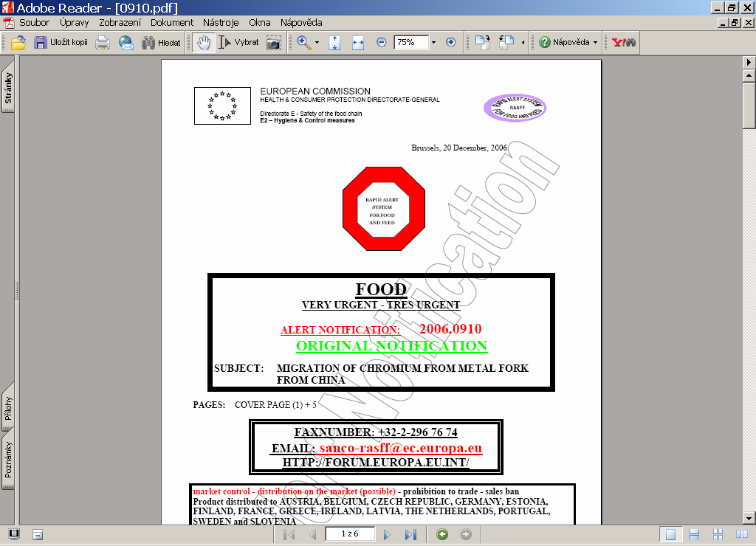Click the hide toolbars status bar icon
Screen dimensions: 756x546
pos(38,534)
